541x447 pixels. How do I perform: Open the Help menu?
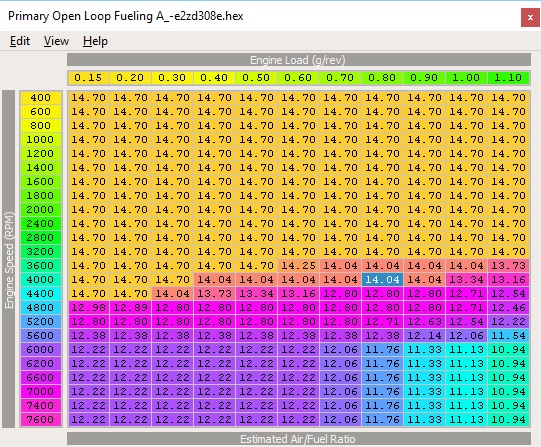coord(95,41)
